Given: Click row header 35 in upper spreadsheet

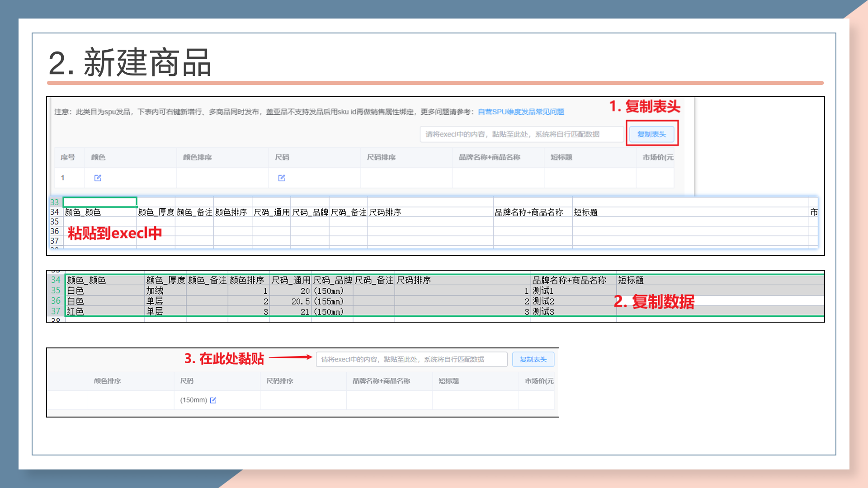Looking at the screenshot, I should (55, 221).
